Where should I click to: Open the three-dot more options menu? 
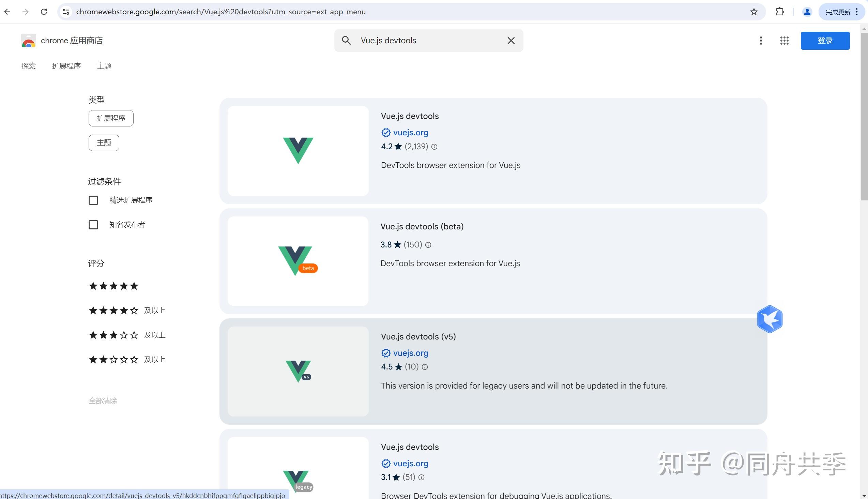[761, 41]
